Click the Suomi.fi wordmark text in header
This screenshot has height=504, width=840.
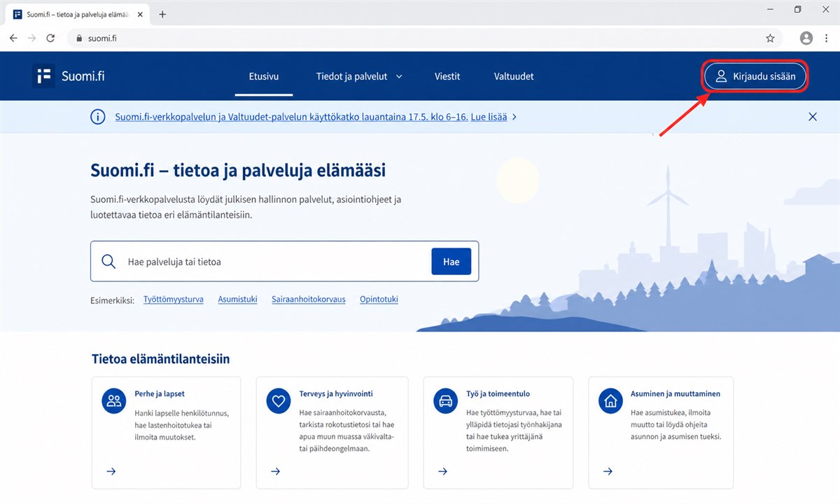click(x=83, y=76)
